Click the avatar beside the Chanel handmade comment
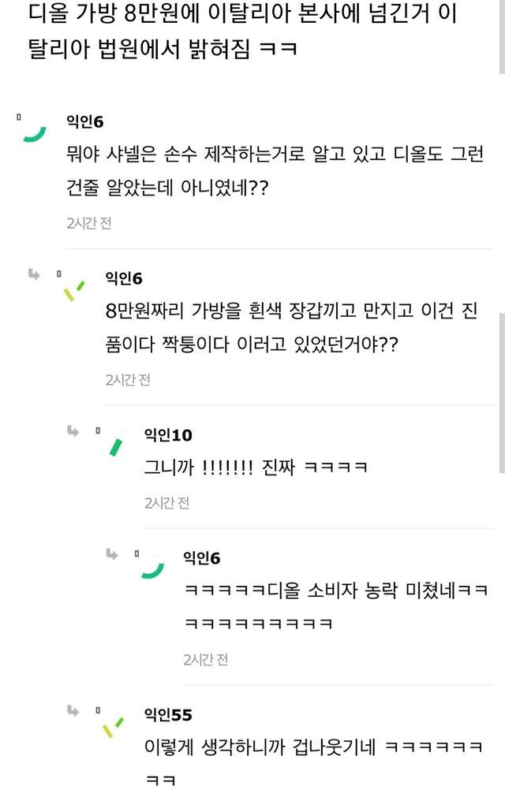 coord(33,132)
